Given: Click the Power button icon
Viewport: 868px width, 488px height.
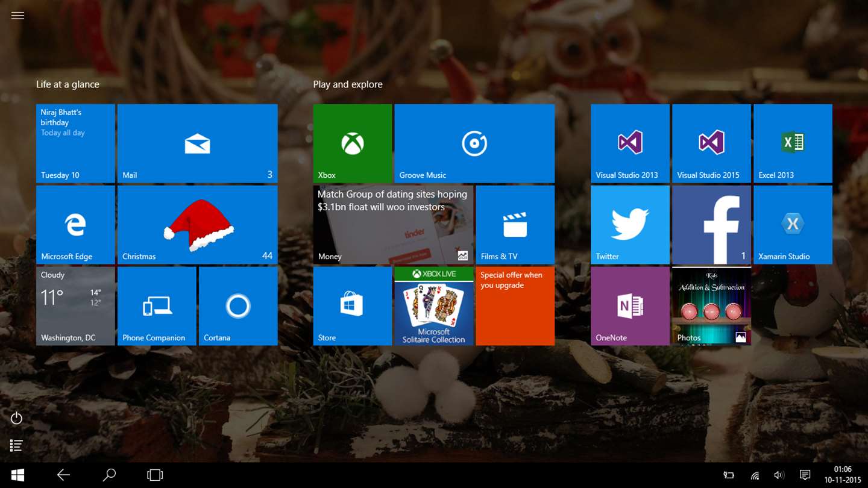Looking at the screenshot, I should [17, 418].
